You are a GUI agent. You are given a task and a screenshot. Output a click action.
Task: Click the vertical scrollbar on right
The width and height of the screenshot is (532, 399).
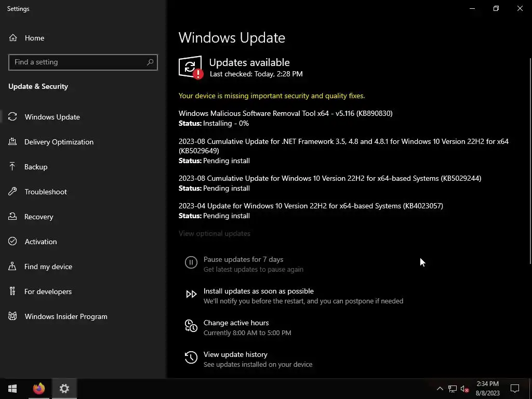click(x=530, y=161)
